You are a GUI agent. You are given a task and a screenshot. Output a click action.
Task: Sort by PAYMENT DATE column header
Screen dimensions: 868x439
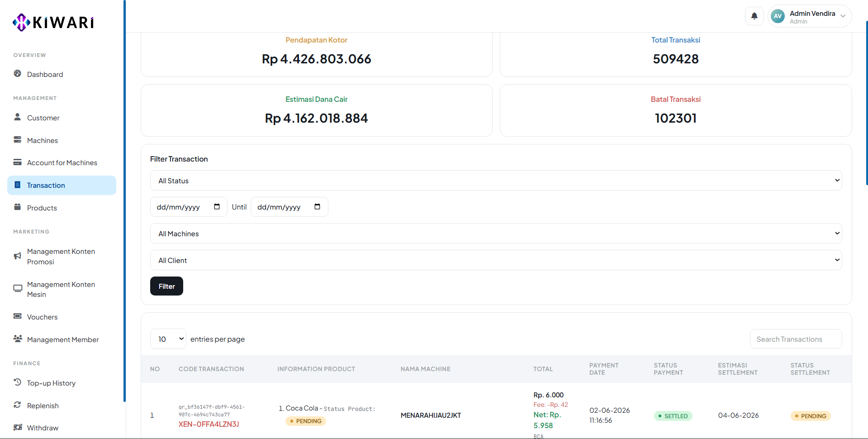(603, 369)
